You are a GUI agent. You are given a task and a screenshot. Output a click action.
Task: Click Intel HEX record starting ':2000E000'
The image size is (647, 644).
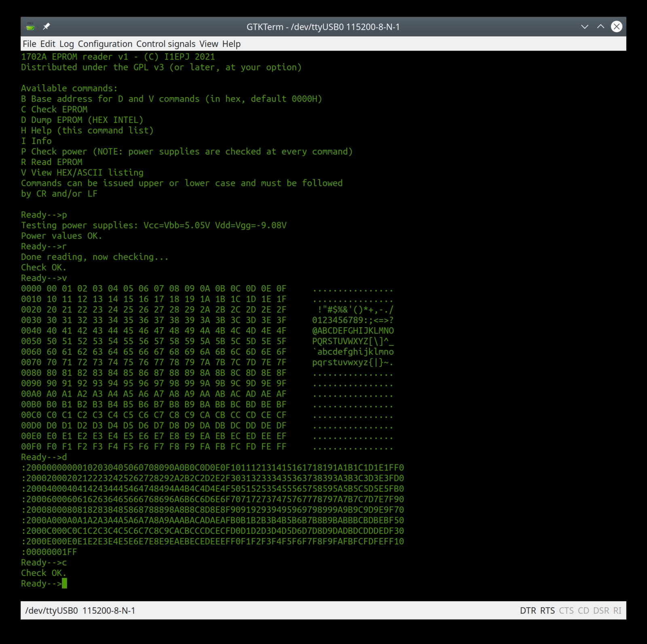(x=213, y=541)
